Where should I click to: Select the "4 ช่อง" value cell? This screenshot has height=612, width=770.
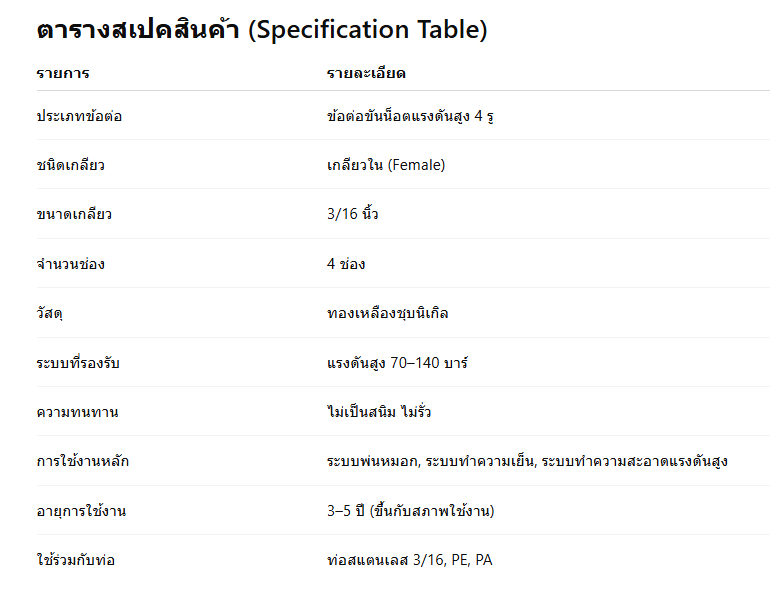346,264
